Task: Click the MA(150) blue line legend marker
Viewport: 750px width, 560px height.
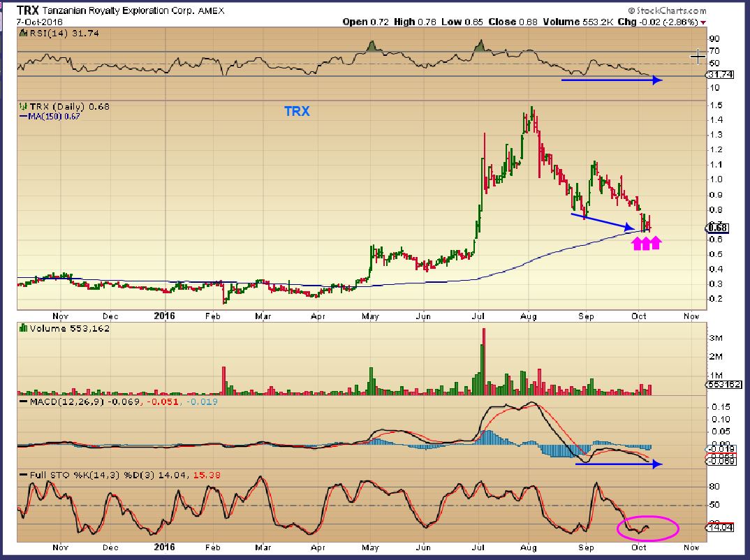Action: (23, 116)
